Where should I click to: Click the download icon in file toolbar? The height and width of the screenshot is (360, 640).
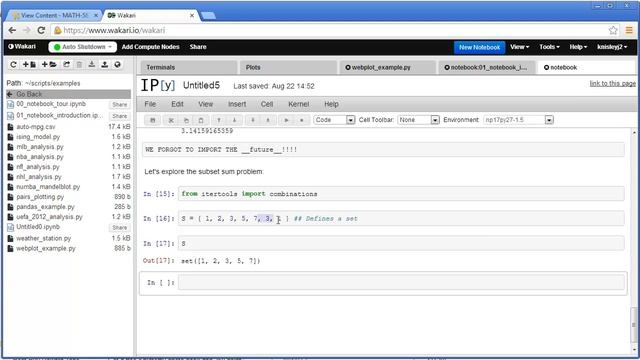click(92, 64)
